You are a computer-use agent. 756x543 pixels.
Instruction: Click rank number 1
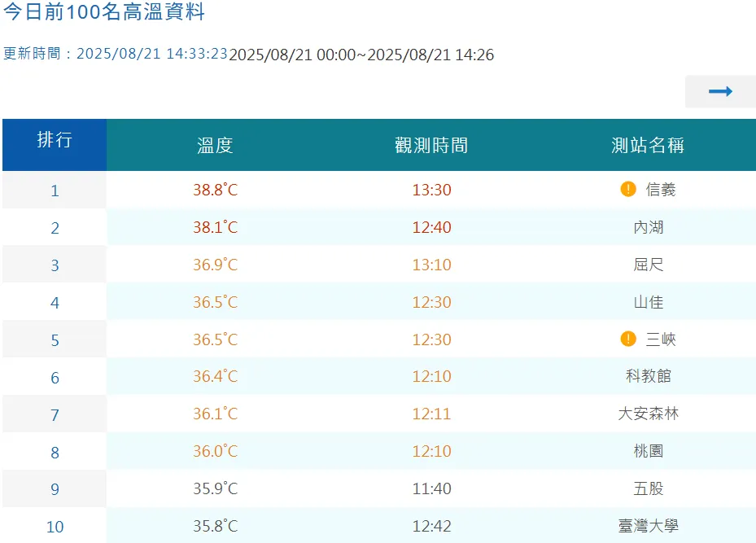click(55, 191)
